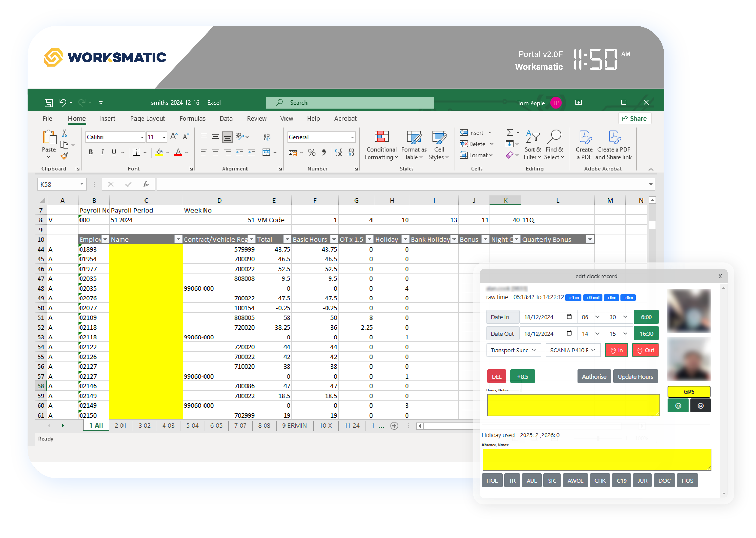Click the happy smiley green button
Image resolution: width=756 pixels, height=538 pixels.
(x=678, y=406)
